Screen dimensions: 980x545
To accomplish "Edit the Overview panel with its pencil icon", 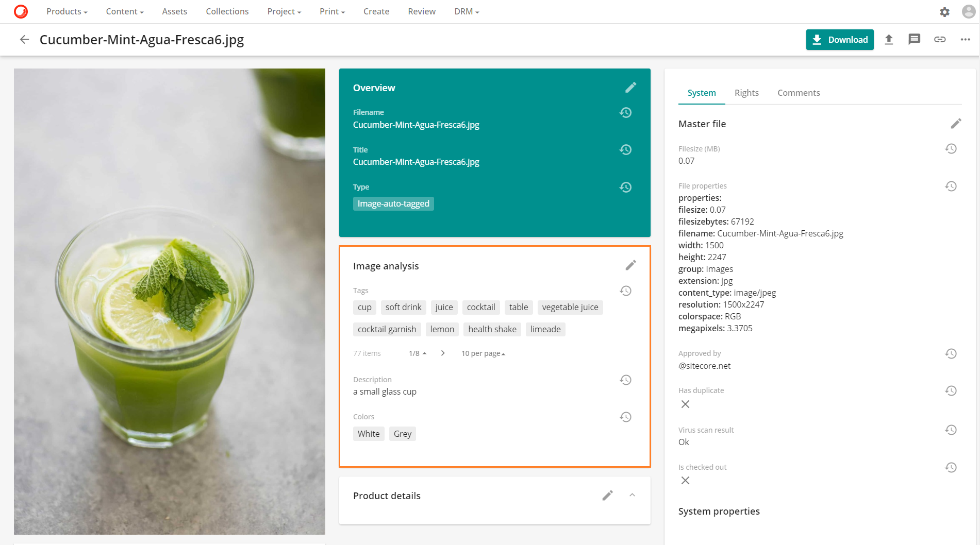I will tap(630, 87).
